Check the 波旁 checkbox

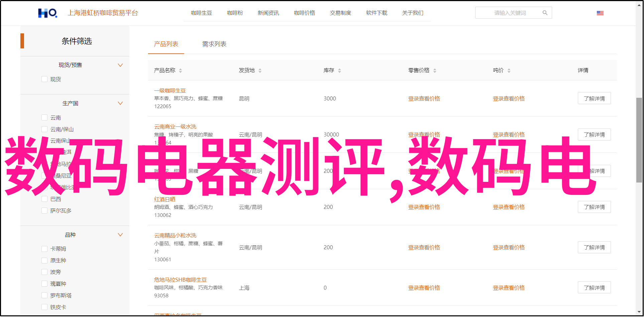44,272
